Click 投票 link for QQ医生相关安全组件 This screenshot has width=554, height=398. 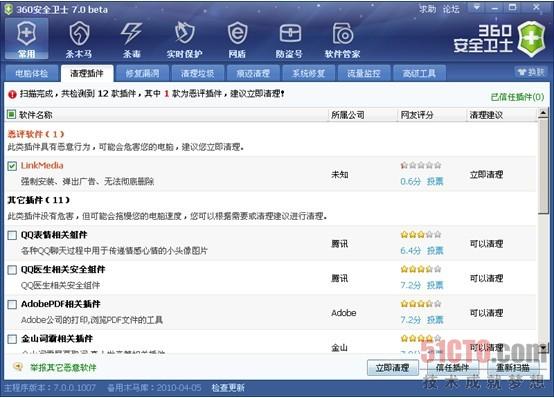(x=435, y=285)
